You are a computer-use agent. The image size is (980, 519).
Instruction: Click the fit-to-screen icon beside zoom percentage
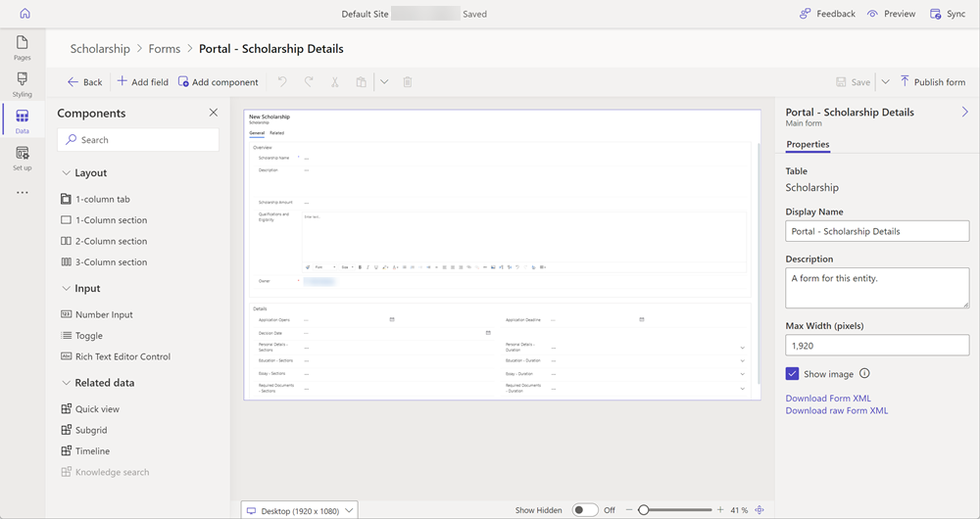(x=759, y=510)
